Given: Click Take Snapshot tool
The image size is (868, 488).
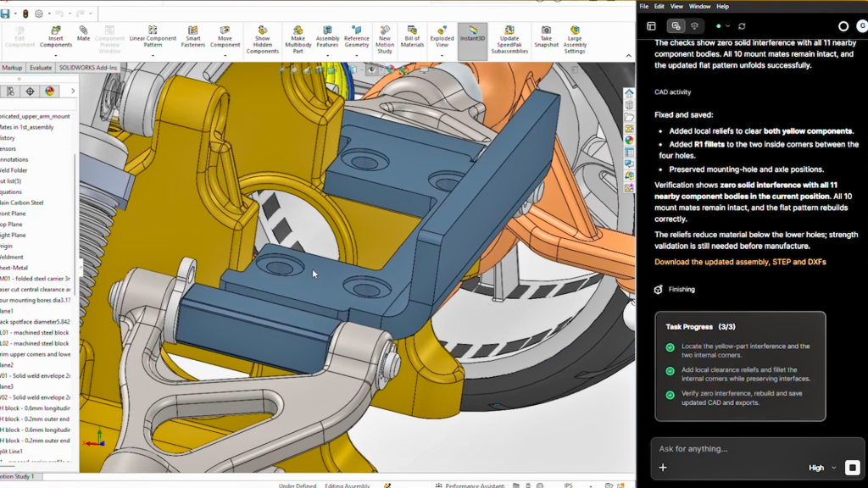Looking at the screenshot, I should (x=547, y=37).
